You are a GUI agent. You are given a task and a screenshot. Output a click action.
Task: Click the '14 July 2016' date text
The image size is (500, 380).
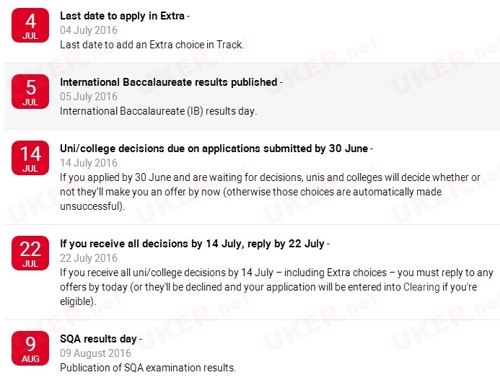tap(89, 163)
